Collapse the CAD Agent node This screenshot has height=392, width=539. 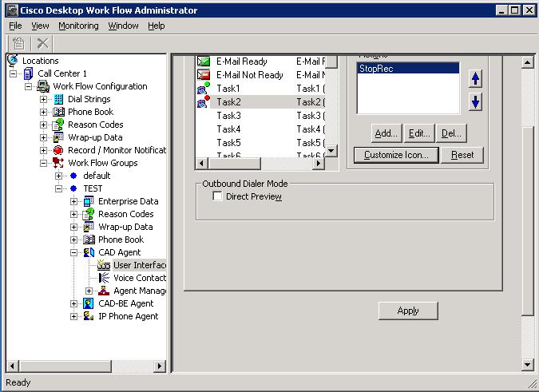[x=73, y=252]
